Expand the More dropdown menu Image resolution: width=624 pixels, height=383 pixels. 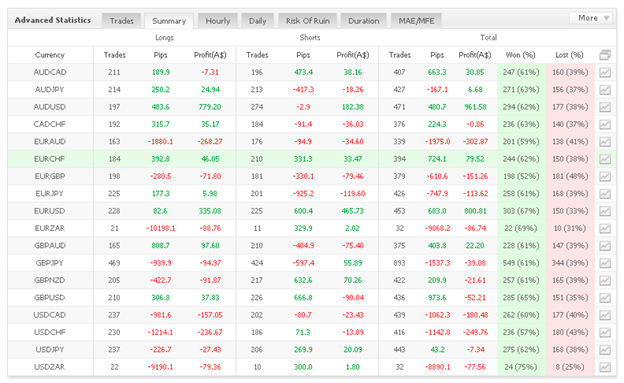(x=591, y=18)
